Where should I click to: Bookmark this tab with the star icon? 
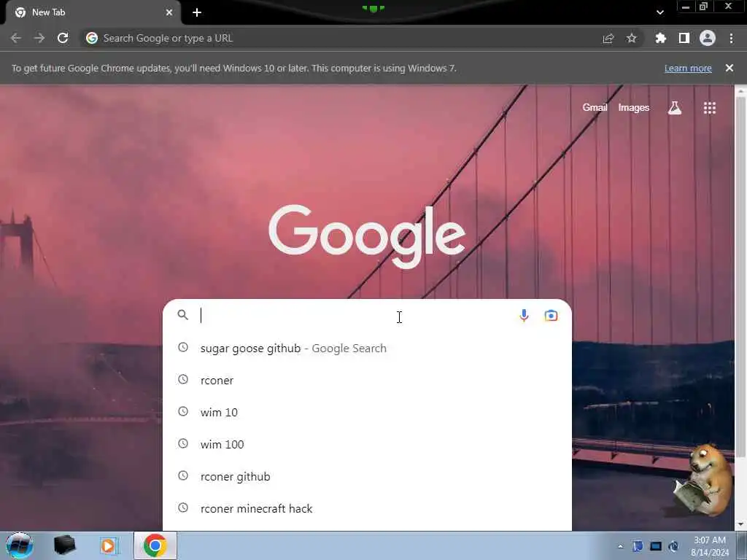click(x=631, y=38)
